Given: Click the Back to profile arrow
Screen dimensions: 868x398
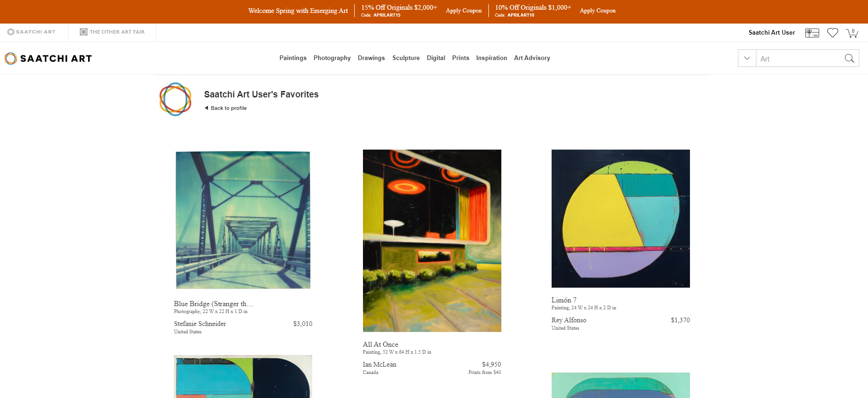Looking at the screenshot, I should tap(206, 108).
